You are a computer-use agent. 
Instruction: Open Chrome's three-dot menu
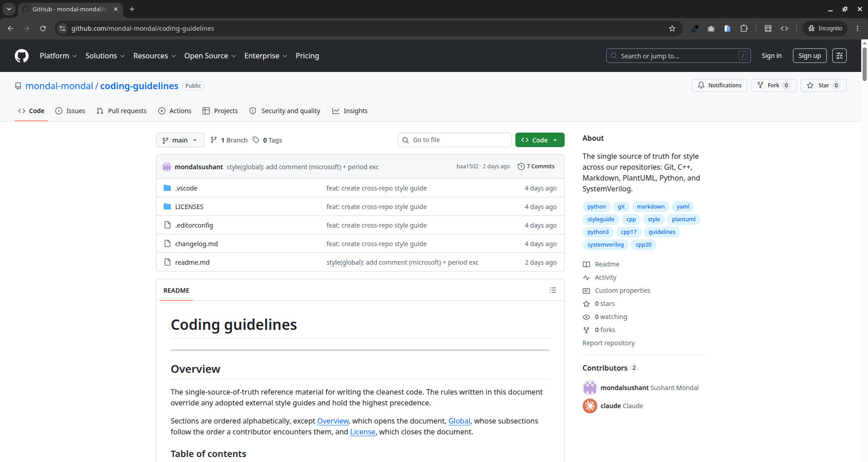pyautogui.click(x=858, y=29)
